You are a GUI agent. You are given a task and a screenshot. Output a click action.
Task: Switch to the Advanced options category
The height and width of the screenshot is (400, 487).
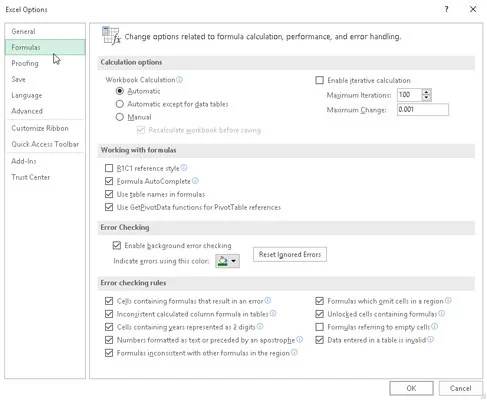[x=27, y=111]
